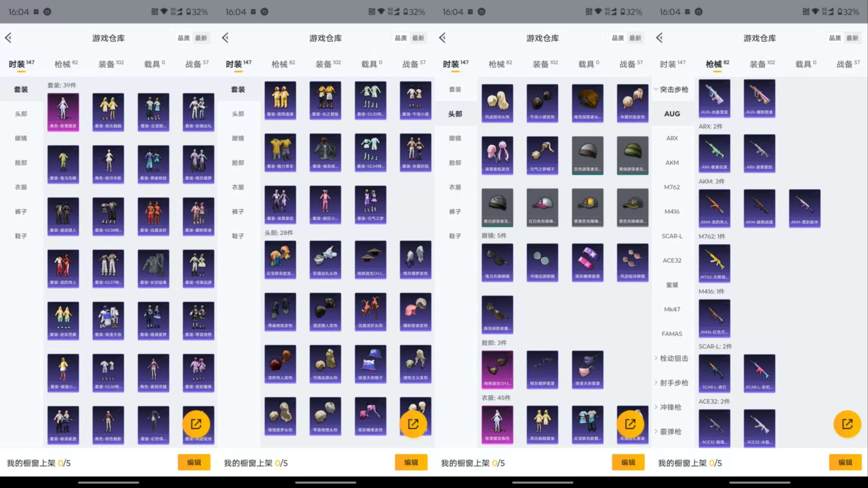
Task: Select the 炫彩糖果眼罩 pink eye mask
Action: [x=588, y=263]
